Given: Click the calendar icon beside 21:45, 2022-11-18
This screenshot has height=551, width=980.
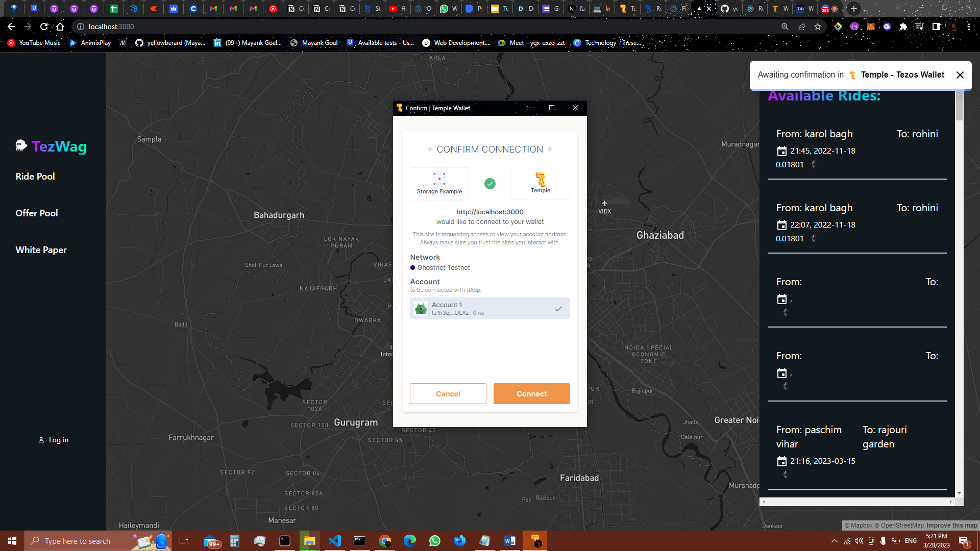Looking at the screenshot, I should pos(781,151).
